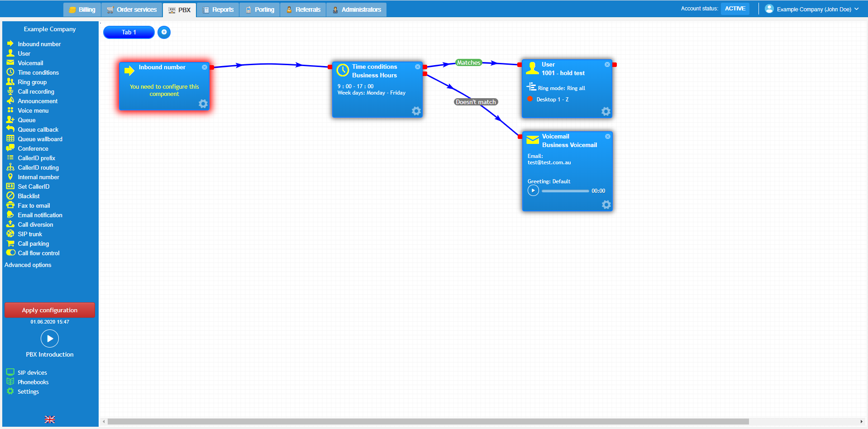Viewport: 868px width, 429px height.
Task: Select the Voicemail component in the sidebar
Action: tap(30, 63)
